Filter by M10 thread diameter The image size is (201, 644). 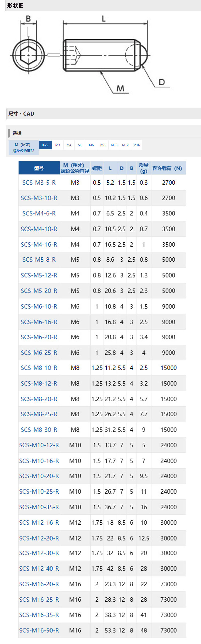(x=114, y=145)
